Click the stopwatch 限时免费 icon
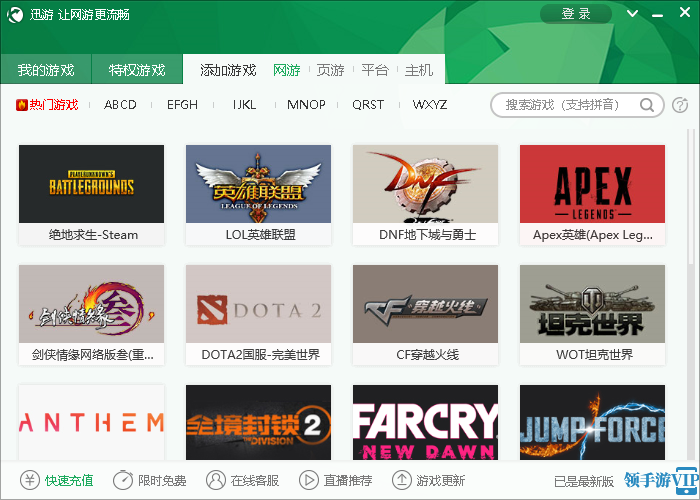700x500 pixels. coord(123,480)
